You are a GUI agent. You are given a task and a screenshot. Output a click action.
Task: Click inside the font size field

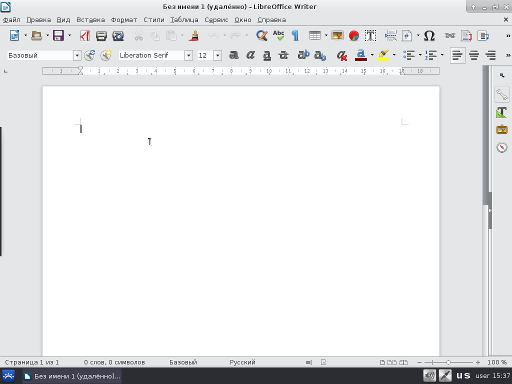(x=205, y=55)
